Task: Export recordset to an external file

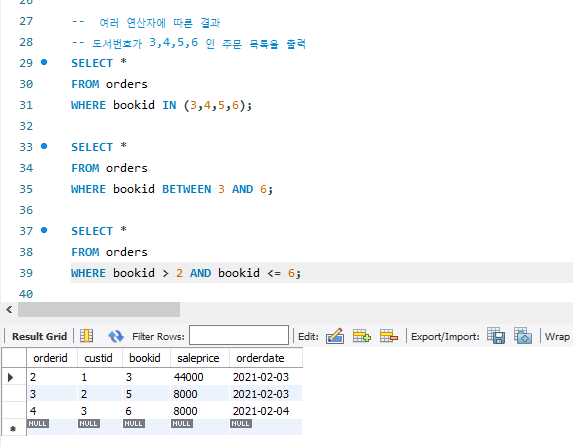Action: tap(496, 336)
